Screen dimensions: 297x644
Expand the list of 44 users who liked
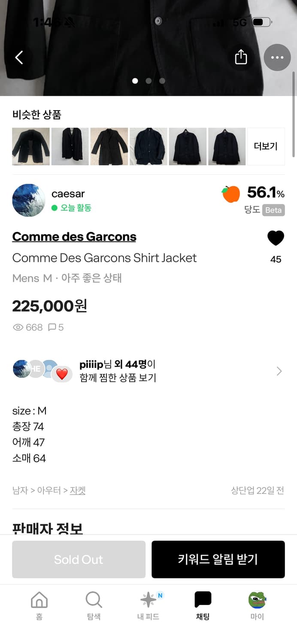pyautogui.click(x=149, y=370)
